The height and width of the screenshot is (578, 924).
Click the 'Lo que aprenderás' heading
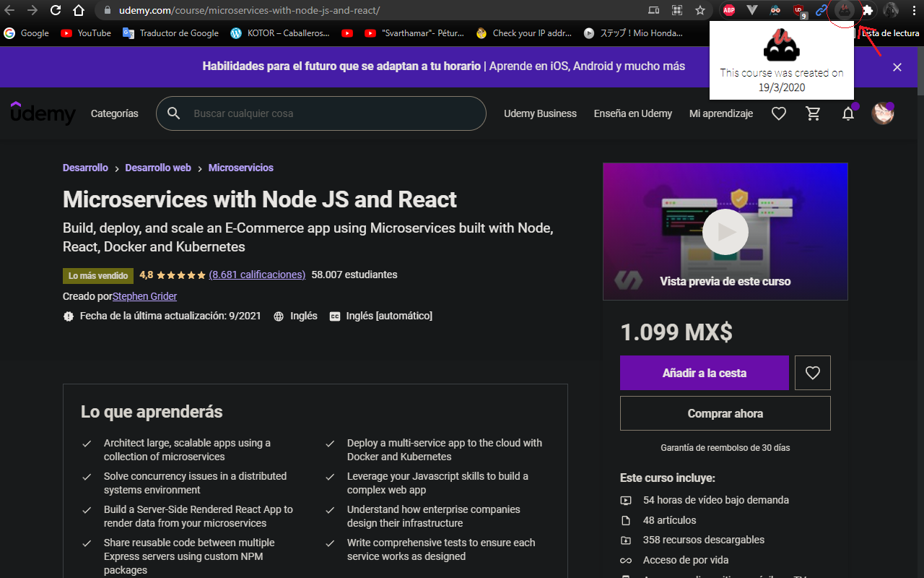pos(152,412)
